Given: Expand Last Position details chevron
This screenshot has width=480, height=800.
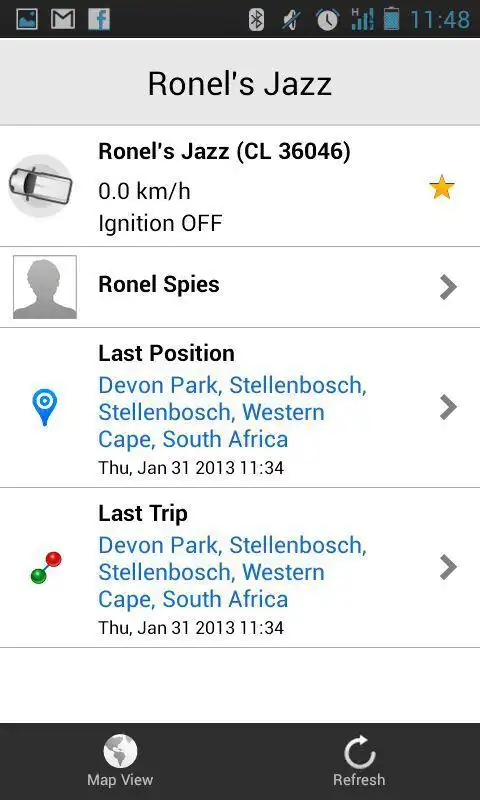Looking at the screenshot, I should click(448, 407).
